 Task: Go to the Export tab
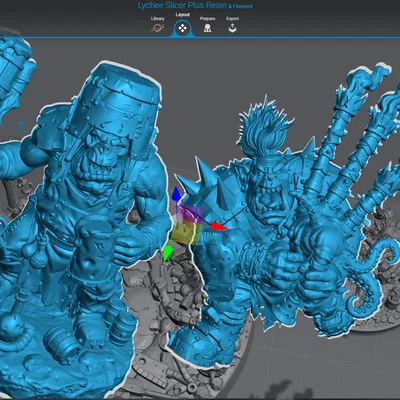tap(232, 25)
